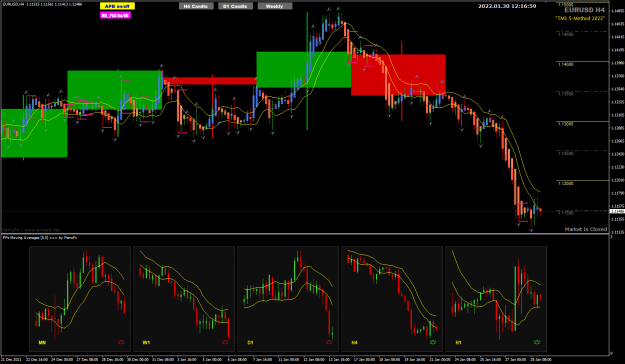Viewport: 625px width, 364px height.
Task: Click the 21 Dec 2021 date label
Action: pos(10,360)
